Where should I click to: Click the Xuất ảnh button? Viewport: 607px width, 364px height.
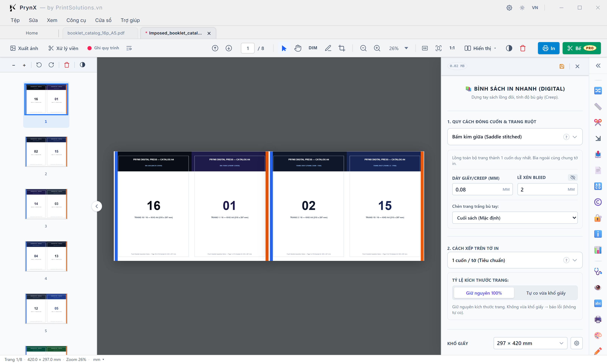[x=24, y=48]
